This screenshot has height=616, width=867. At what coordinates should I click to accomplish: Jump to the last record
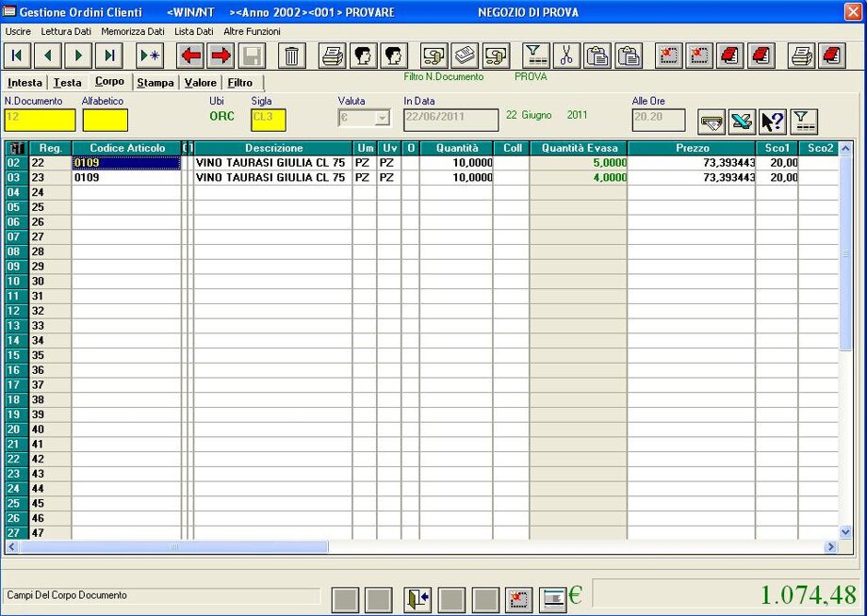110,56
